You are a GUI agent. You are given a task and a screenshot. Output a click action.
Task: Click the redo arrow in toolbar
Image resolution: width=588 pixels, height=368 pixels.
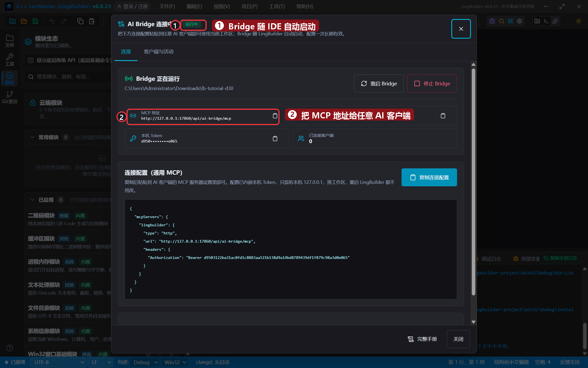pyautogui.click(x=64, y=21)
